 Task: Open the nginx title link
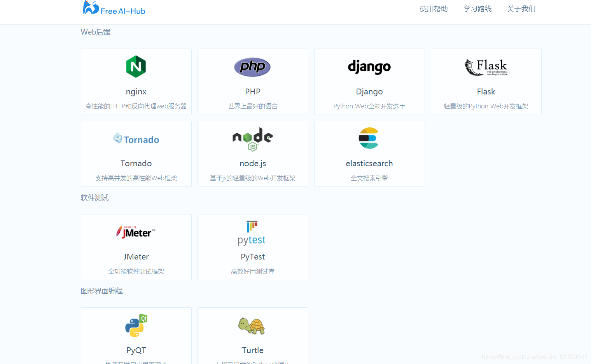tap(136, 92)
